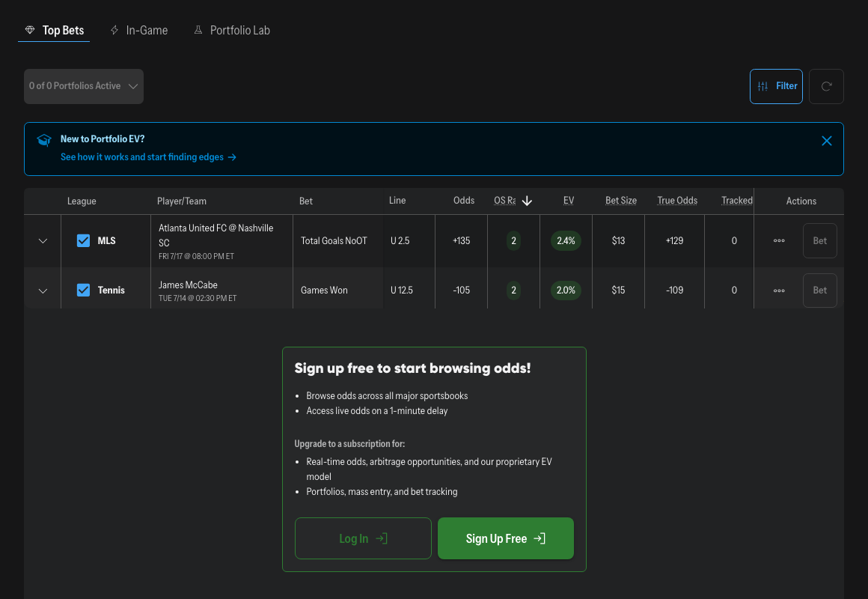The width and height of the screenshot is (868, 599).
Task: Click the OS rating badge in Tennis row
Action: (514, 290)
